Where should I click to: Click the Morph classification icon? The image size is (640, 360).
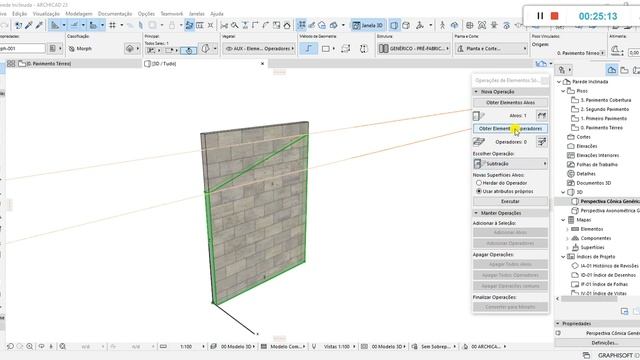pos(72,49)
